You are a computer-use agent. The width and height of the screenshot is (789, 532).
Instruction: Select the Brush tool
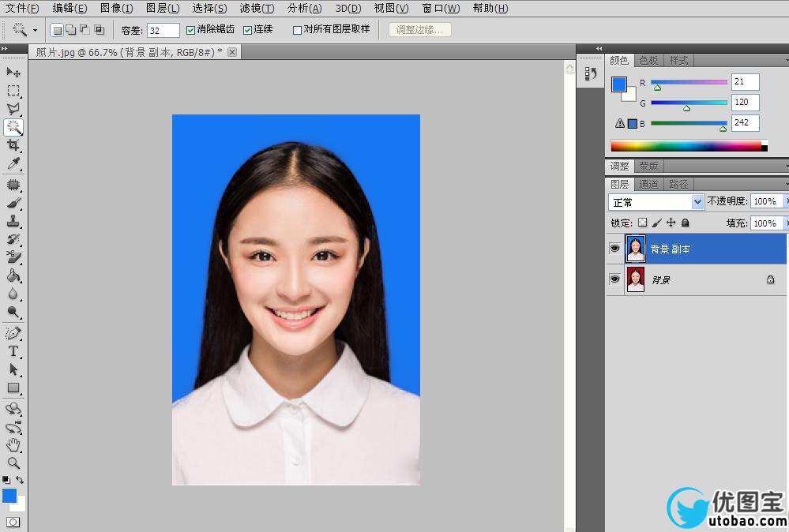tap(13, 203)
